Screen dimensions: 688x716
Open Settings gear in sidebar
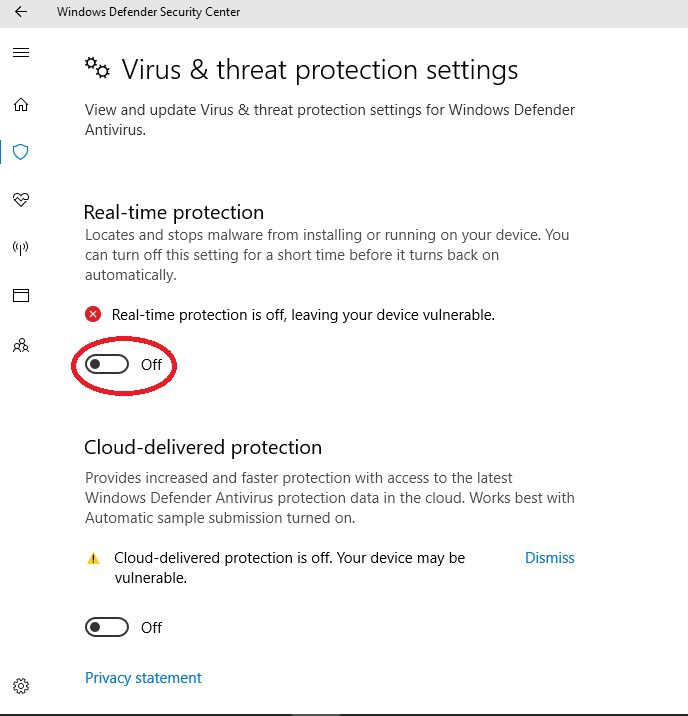[21, 685]
